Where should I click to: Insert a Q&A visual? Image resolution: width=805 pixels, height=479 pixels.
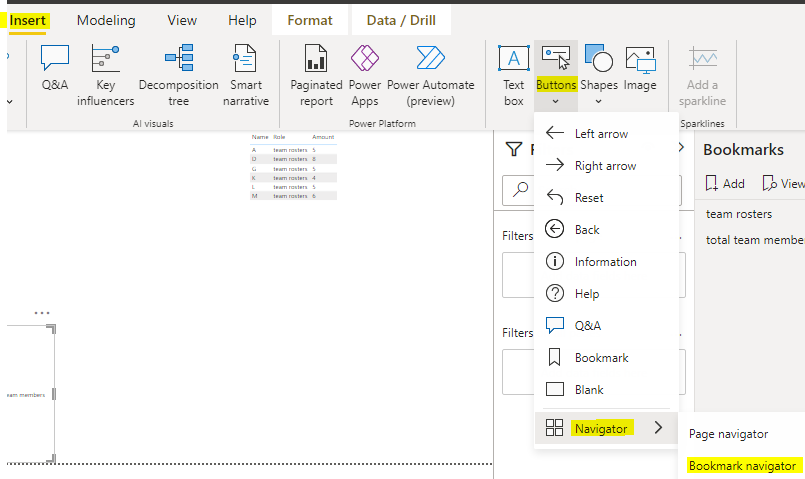pos(55,68)
